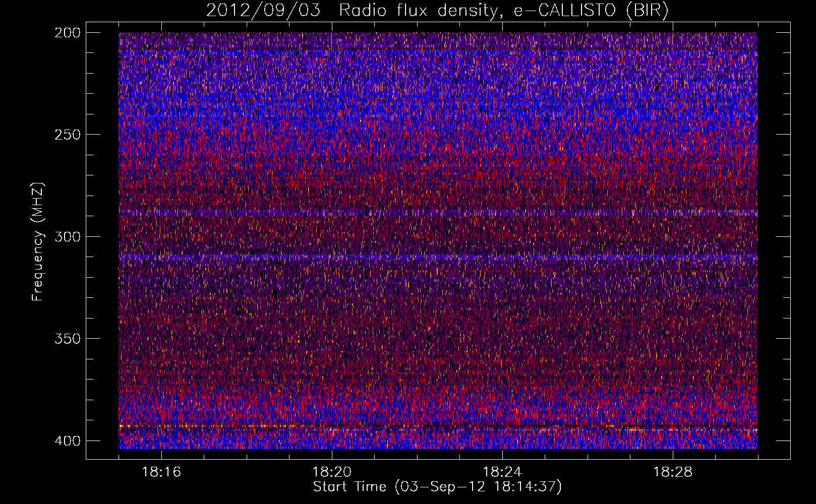Click the 18:24 time tick label
Image resolution: width=816 pixels, height=504 pixels.
coord(502,472)
